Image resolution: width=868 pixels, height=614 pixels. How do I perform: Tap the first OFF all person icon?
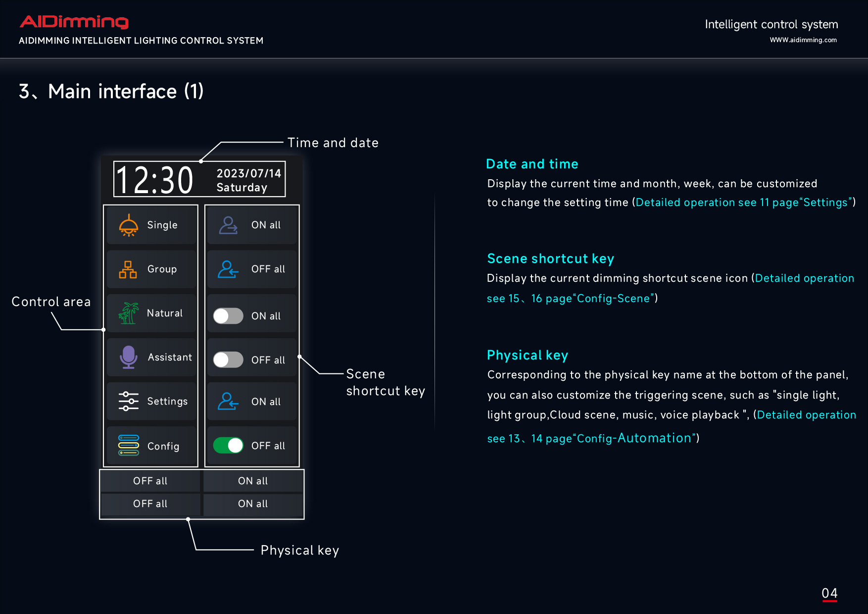pos(228,269)
